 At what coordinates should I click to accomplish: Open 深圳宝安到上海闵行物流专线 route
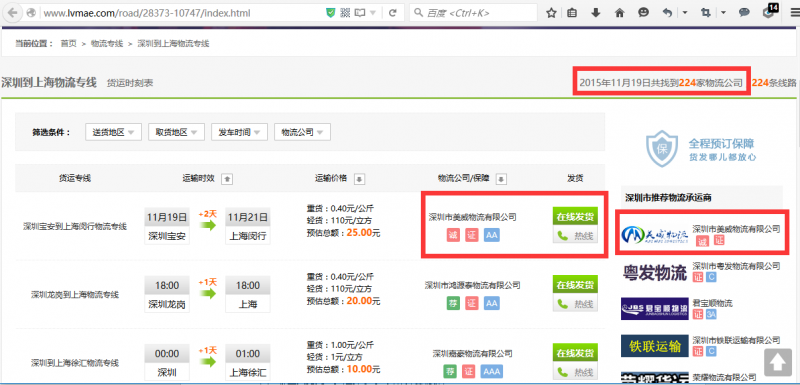point(75,226)
